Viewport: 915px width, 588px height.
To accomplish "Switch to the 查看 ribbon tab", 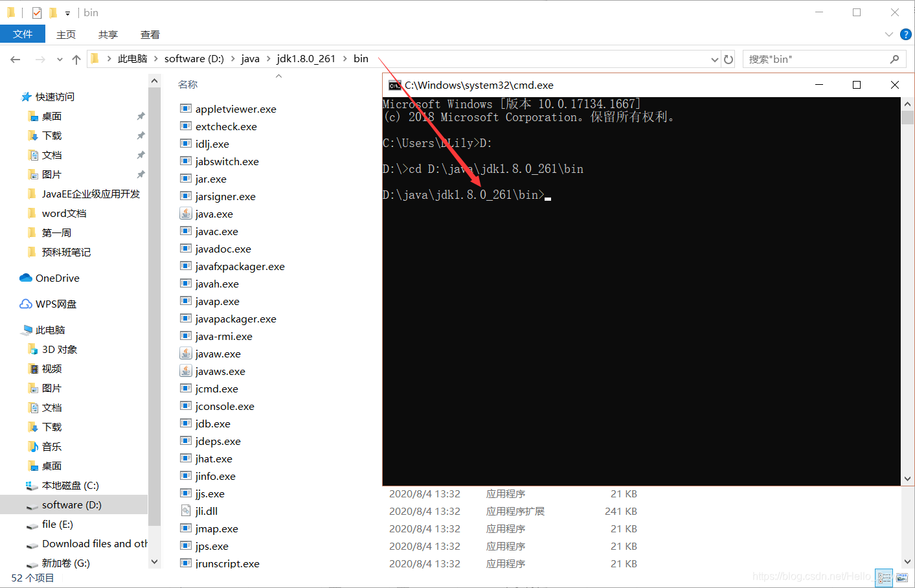I will tap(150, 34).
